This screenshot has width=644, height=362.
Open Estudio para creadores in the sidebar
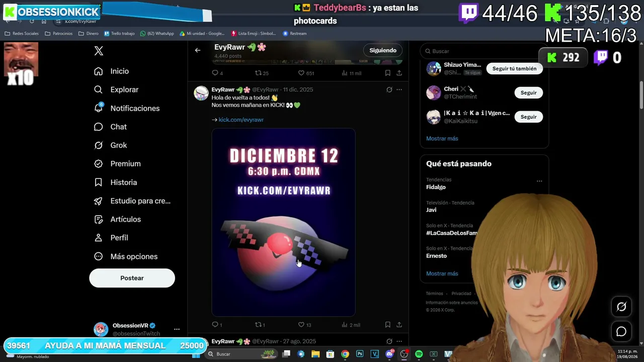(133, 201)
